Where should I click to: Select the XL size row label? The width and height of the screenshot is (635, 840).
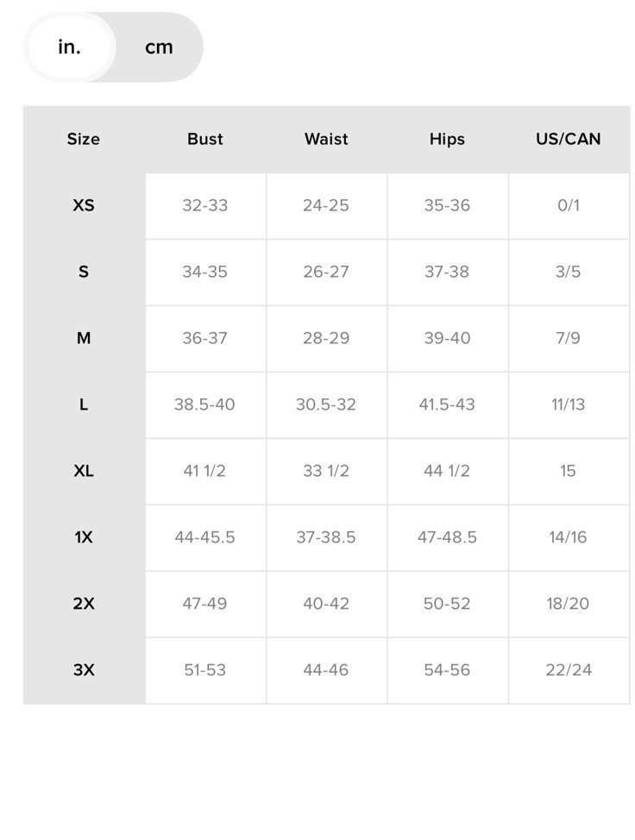(84, 472)
